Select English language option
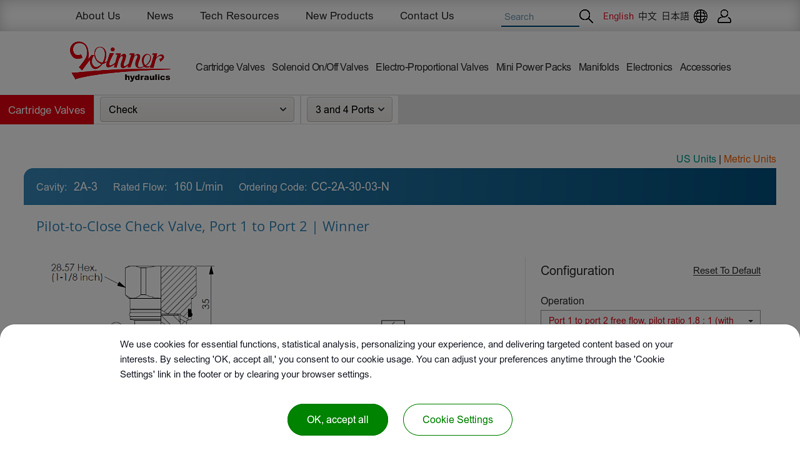 point(618,16)
